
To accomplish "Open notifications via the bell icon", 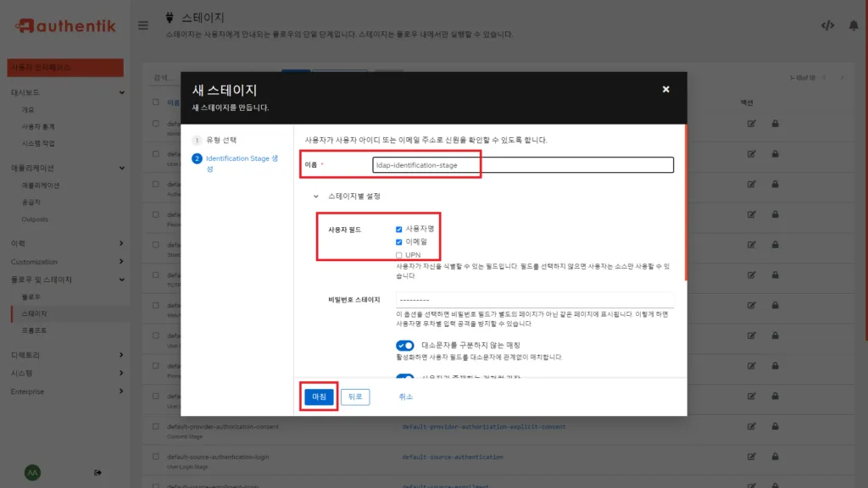I will coord(854,26).
